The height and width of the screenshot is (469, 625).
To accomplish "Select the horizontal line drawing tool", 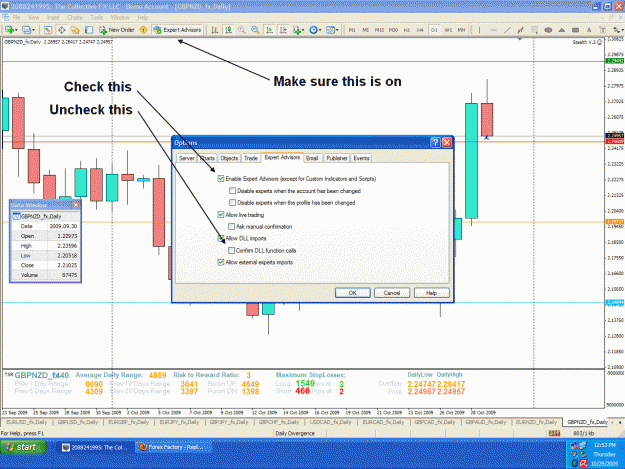I will [493, 30].
